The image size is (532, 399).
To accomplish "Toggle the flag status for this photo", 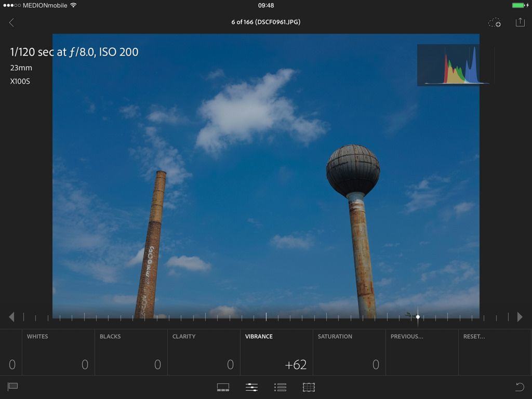I will (x=12, y=387).
